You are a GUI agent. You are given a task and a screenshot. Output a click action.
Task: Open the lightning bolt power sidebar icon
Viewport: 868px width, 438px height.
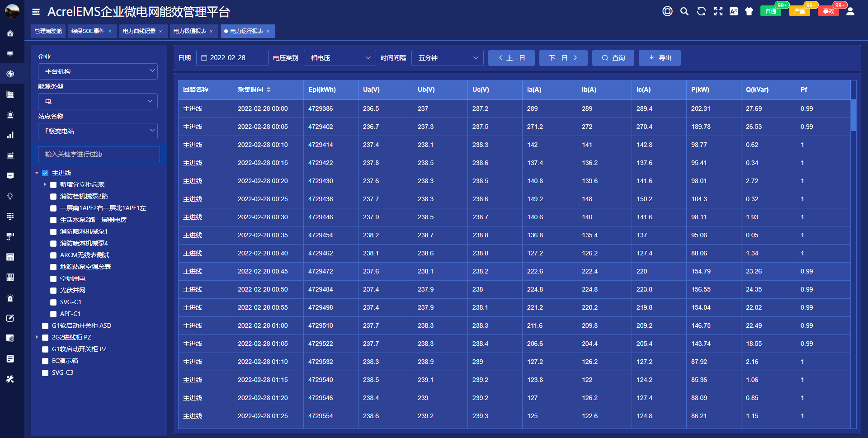pos(10,74)
